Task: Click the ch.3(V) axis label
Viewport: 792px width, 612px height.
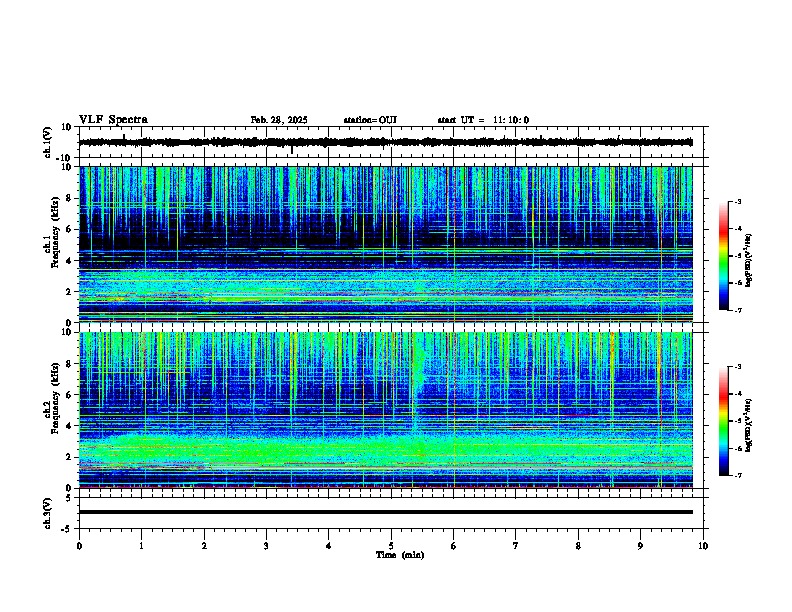Action: tap(47, 514)
